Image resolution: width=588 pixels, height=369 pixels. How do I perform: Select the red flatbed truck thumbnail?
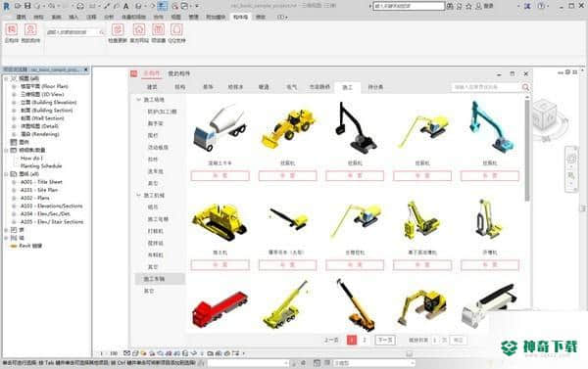pos(220,308)
